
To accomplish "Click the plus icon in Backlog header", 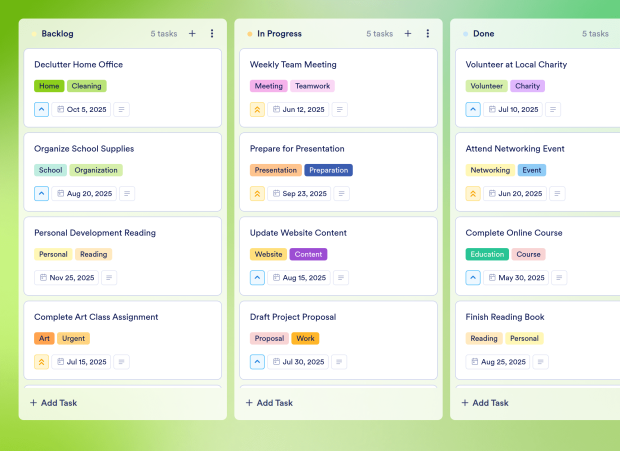I will (192, 33).
